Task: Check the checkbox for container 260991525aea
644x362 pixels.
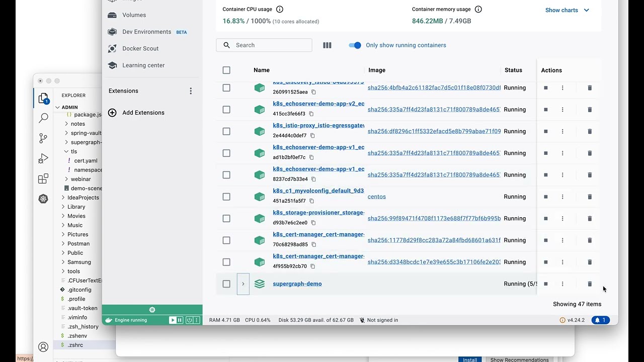Action: 226,88
